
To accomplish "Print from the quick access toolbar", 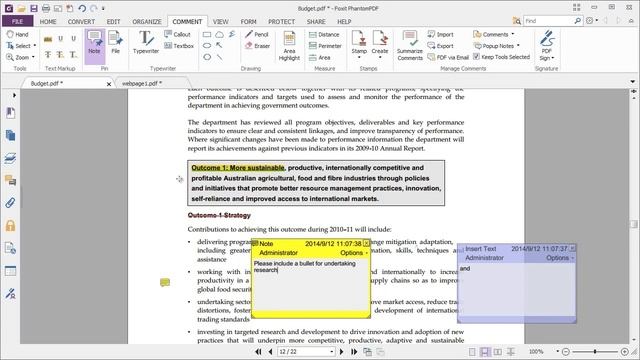I will [x=46, y=8].
